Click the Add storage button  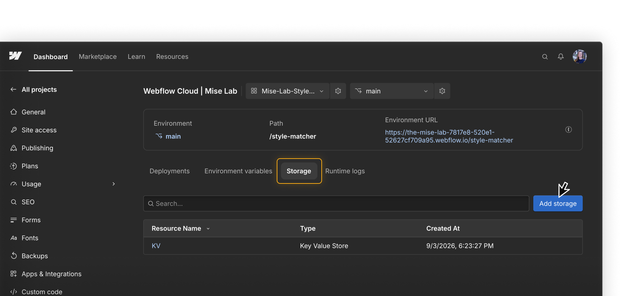(558, 204)
